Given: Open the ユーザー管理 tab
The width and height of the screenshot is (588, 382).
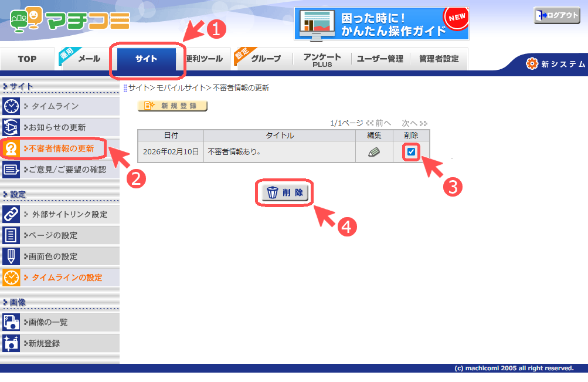Looking at the screenshot, I should (380, 59).
